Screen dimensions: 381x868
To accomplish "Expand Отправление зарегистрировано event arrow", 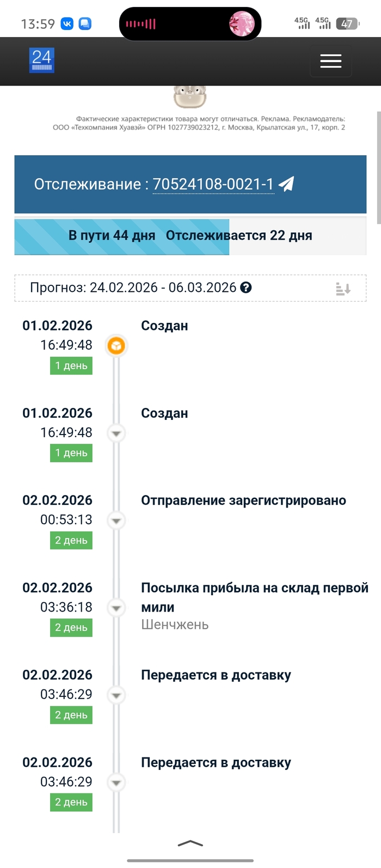I will point(116,521).
